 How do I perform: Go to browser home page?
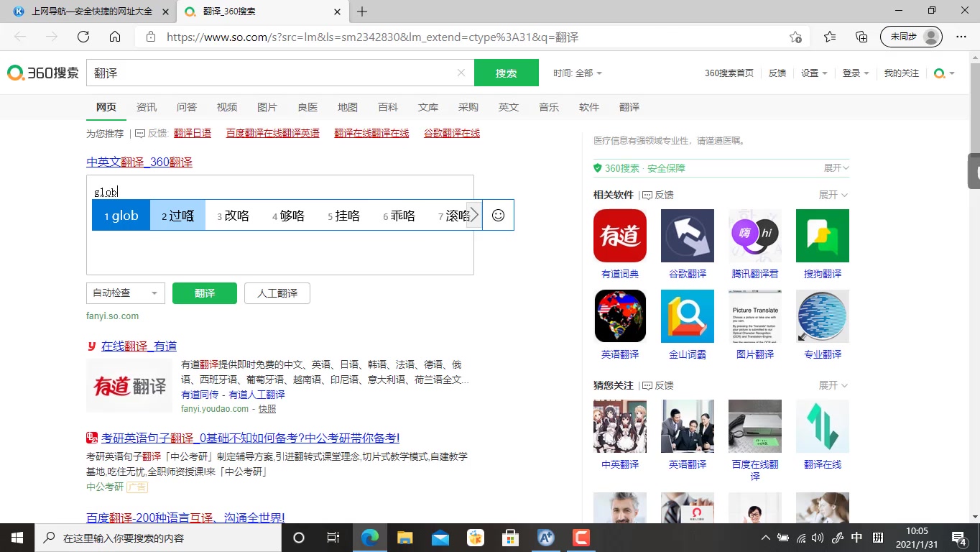click(x=115, y=37)
